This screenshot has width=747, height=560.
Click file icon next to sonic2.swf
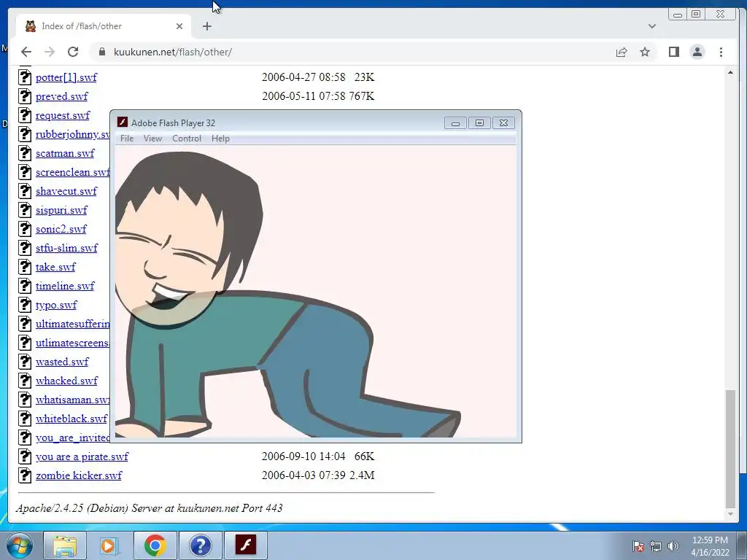tap(25, 228)
